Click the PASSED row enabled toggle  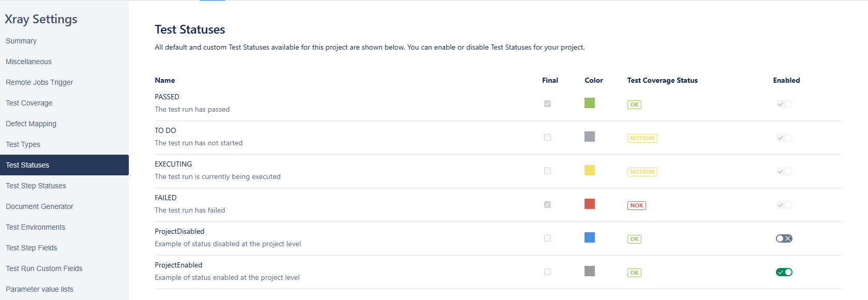[784, 104]
